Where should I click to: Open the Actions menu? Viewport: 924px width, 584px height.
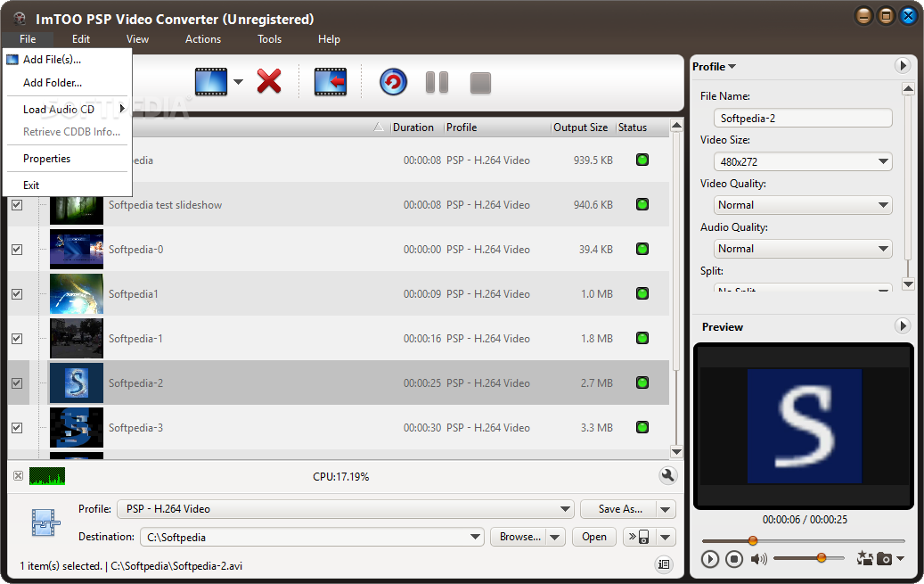click(x=203, y=39)
